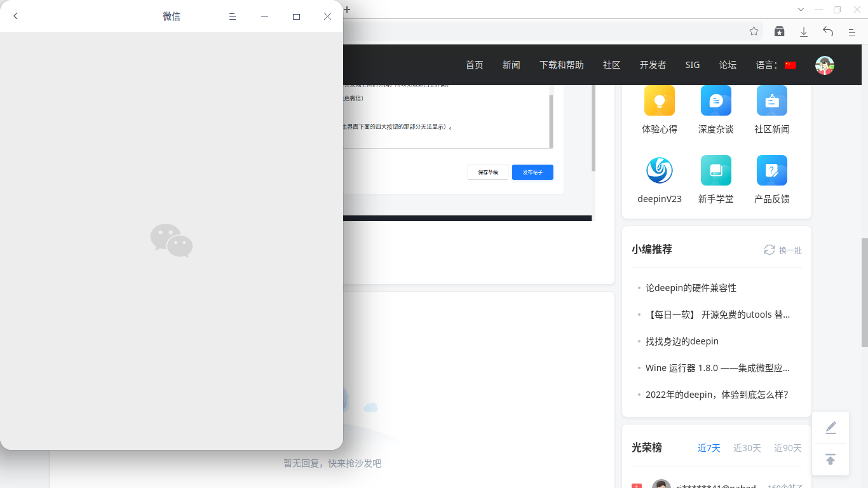This screenshot has height=488, width=868.
Task: Open the 论deepin的硬件兼容性 link
Action: click(691, 287)
